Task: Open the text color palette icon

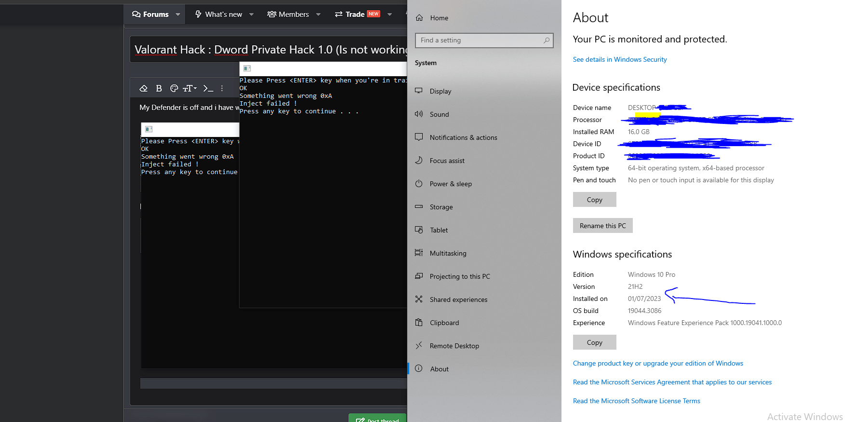Action: coord(174,88)
